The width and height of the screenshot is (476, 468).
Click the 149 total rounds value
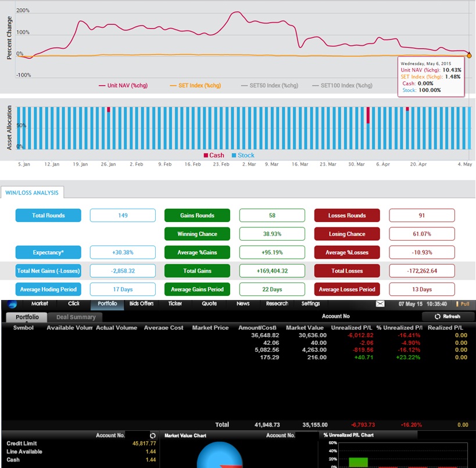click(x=123, y=215)
